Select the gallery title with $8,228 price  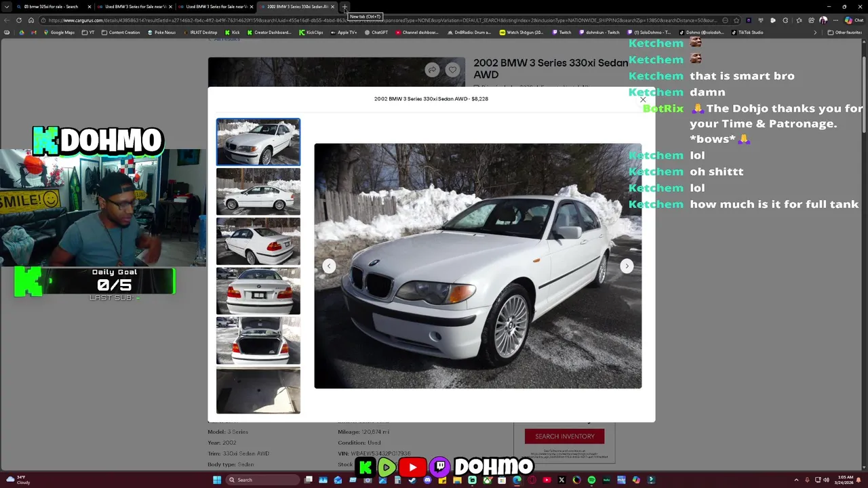coord(431,99)
